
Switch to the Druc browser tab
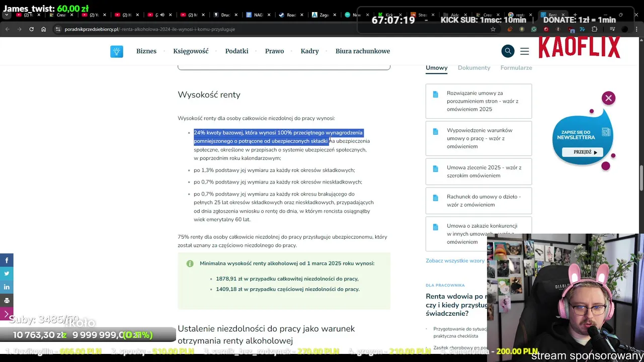pyautogui.click(x=225, y=15)
